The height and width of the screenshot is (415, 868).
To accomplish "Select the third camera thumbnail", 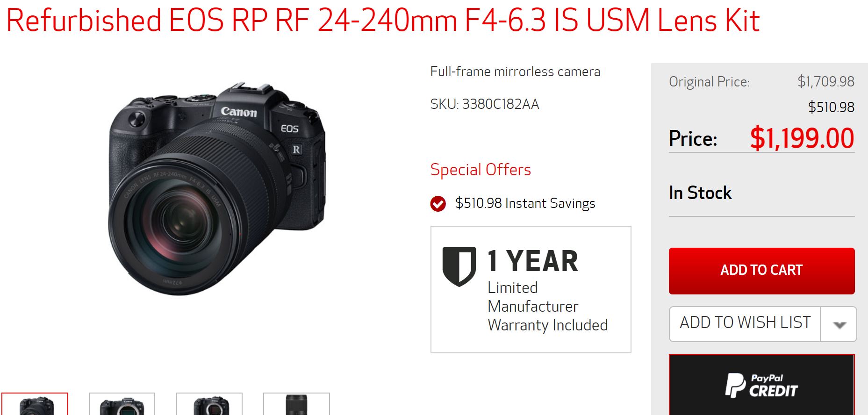I will click(x=209, y=404).
